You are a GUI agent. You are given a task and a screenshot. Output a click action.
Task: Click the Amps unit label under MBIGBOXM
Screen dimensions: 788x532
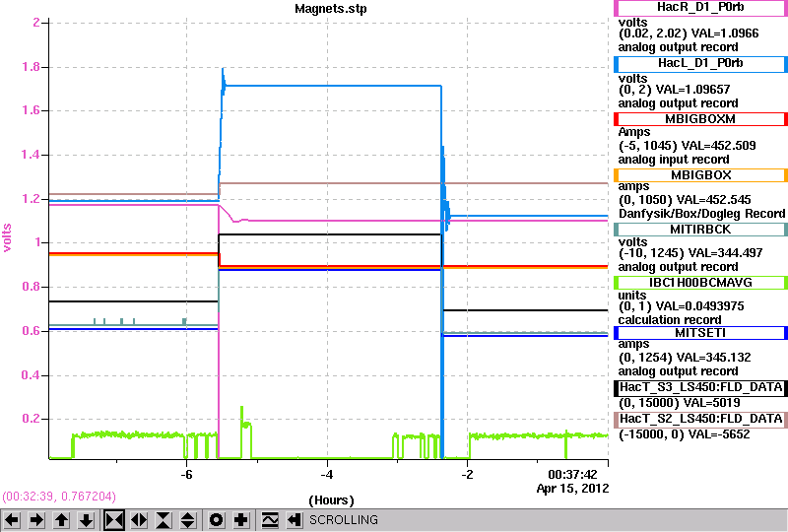634,132
